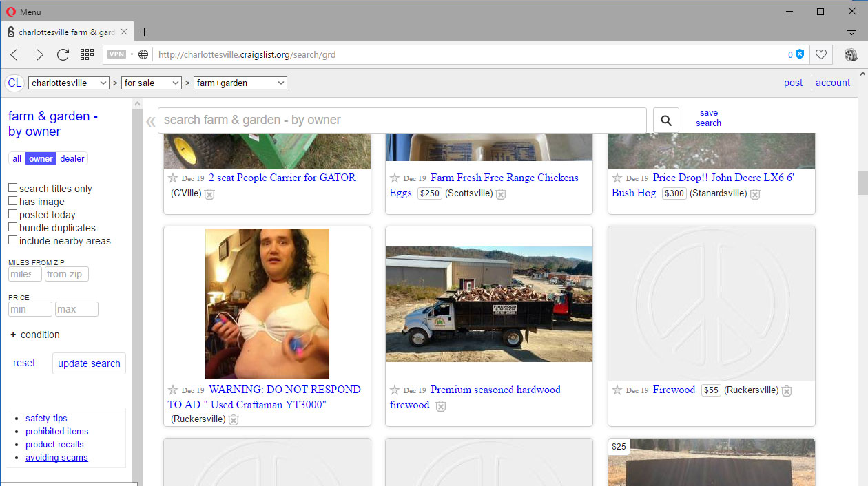Viewport: 868px width, 486px height.
Task: Favorite the $55 Firewood listing
Action: pyautogui.click(x=617, y=390)
